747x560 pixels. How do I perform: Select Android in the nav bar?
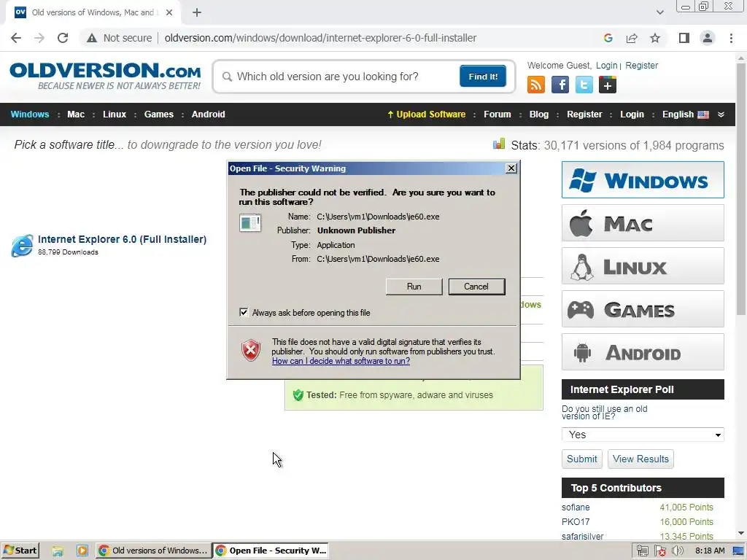208,114
